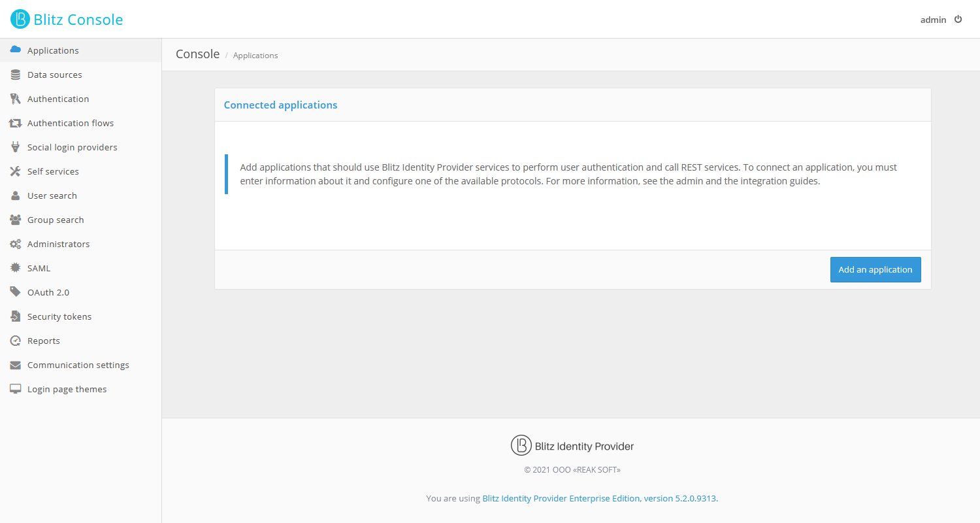This screenshot has width=980, height=523.
Task: Click the SAML badge icon
Action: [16, 268]
